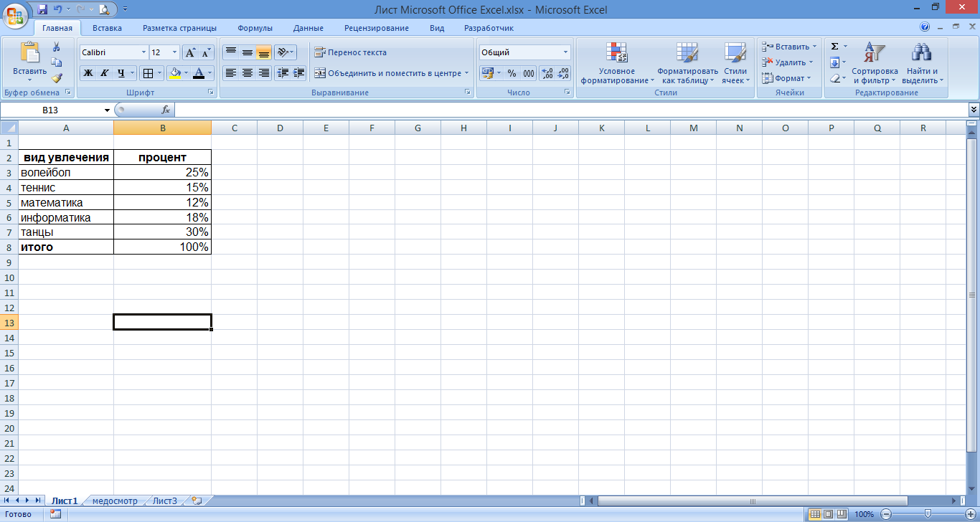This screenshot has width=980, height=522.
Task: Open the font size 12 dropdown
Action: tap(174, 52)
